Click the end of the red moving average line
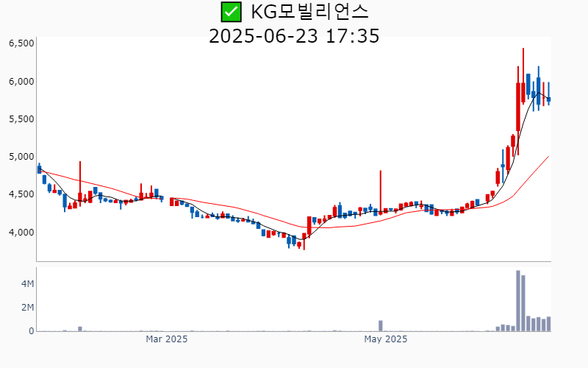 coord(548,156)
